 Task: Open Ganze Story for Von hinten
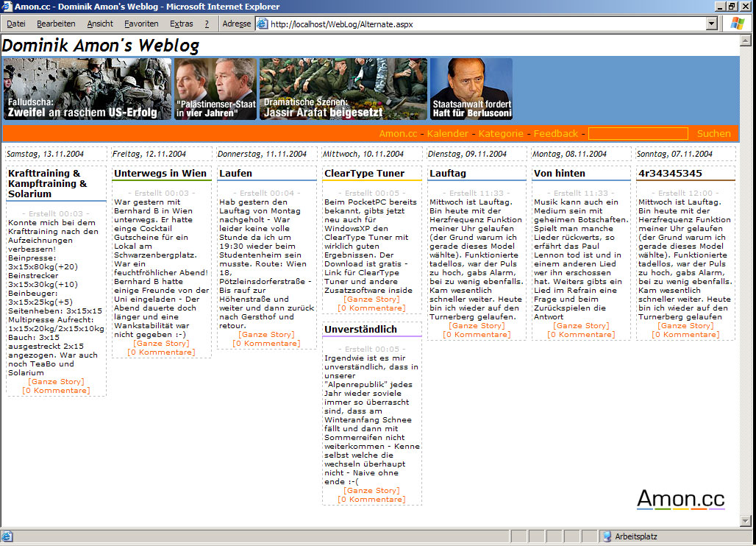click(x=582, y=325)
